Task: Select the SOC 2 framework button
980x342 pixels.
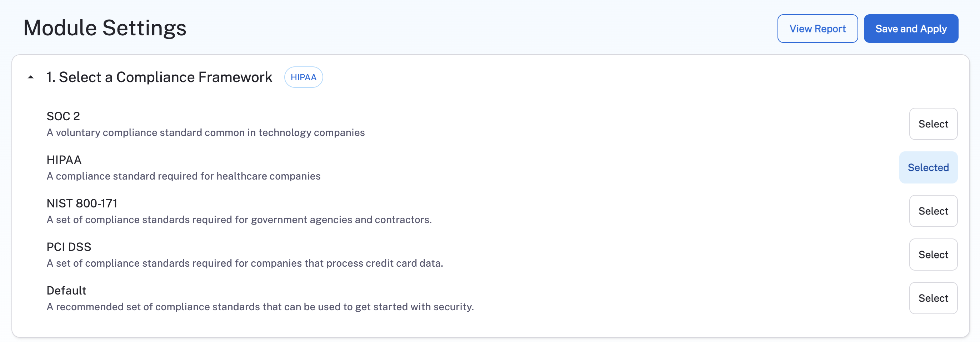Action: tap(933, 124)
